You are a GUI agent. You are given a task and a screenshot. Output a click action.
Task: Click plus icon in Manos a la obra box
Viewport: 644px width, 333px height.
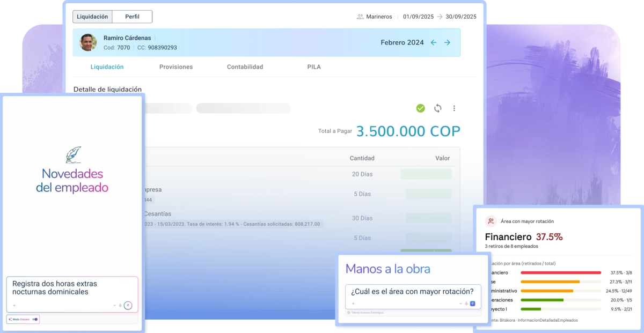point(353,304)
